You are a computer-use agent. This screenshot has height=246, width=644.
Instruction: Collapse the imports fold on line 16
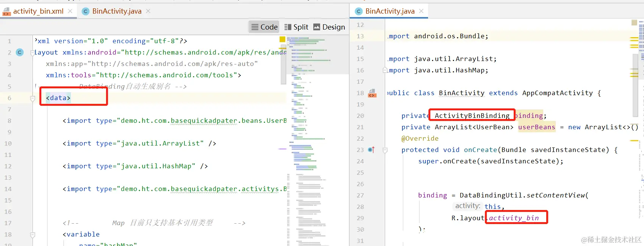click(x=385, y=71)
